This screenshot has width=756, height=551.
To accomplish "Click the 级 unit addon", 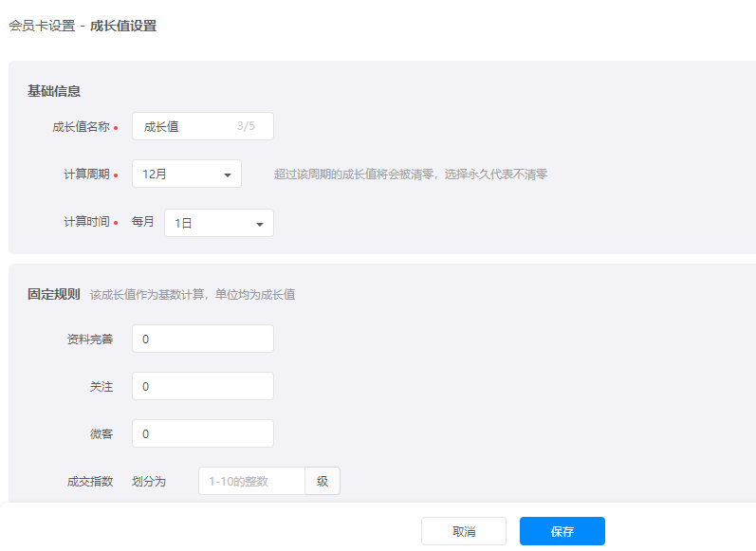I will pyautogui.click(x=323, y=481).
